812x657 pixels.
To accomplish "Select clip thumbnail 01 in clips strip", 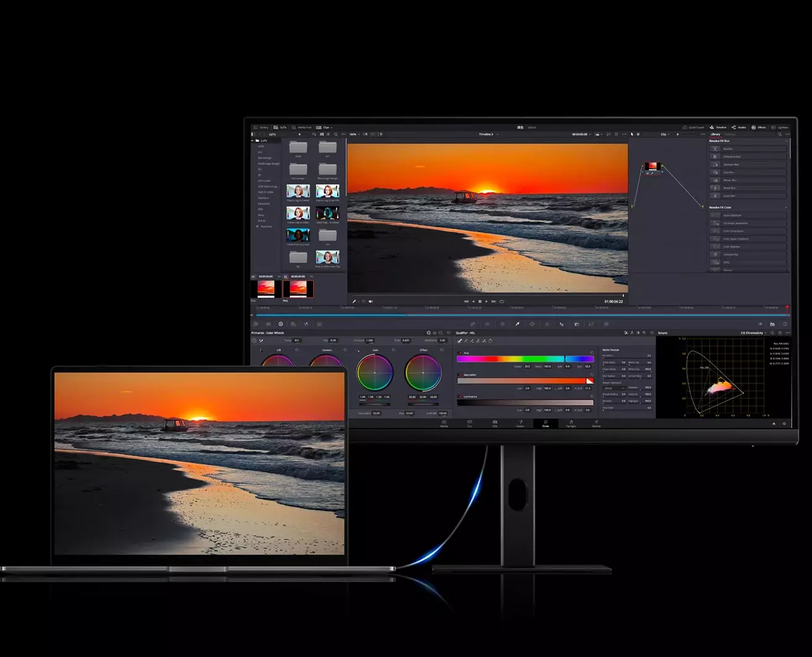I will pos(266,289).
